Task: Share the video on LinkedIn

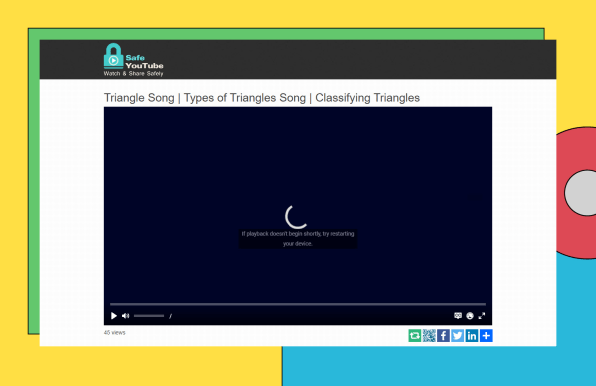Action: tap(472, 335)
